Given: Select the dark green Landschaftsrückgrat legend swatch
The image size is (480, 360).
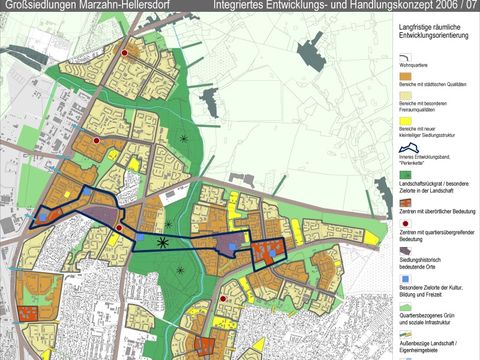Looking at the screenshot, I should [x=405, y=175].
